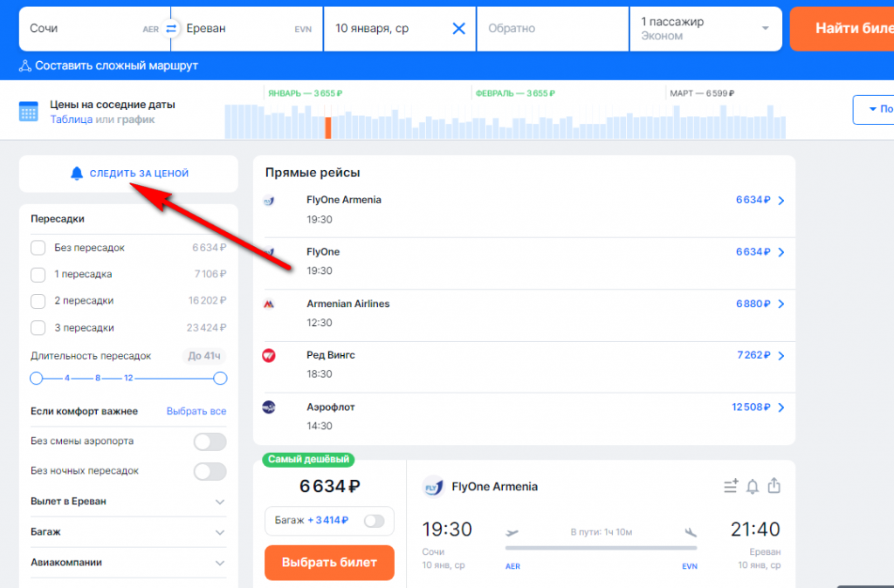Image resolution: width=894 pixels, height=588 pixels.
Task: Click the bell icon on the cheapest ticket card
Action: point(752,487)
